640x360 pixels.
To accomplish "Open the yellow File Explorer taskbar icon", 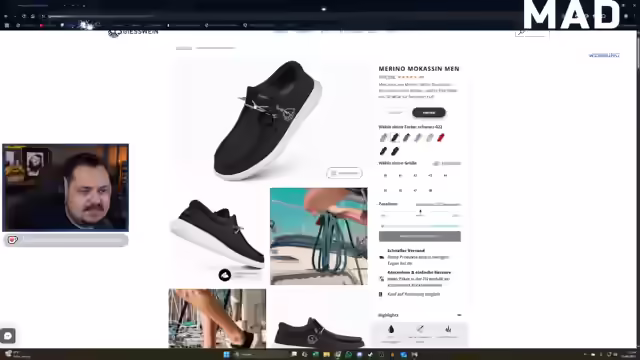I will pyautogui.click(x=326, y=354).
